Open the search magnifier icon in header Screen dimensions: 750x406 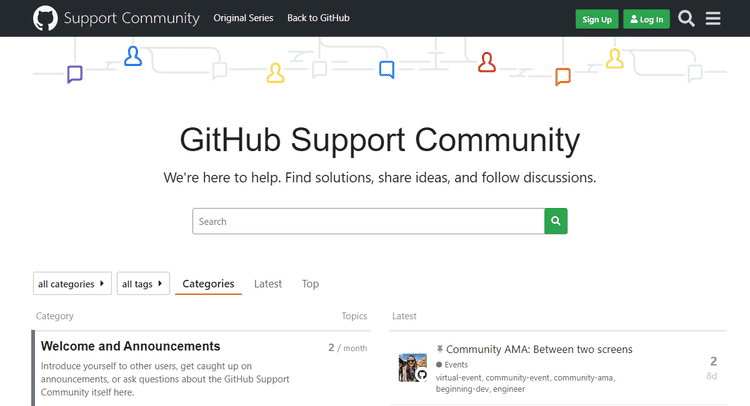(x=686, y=18)
